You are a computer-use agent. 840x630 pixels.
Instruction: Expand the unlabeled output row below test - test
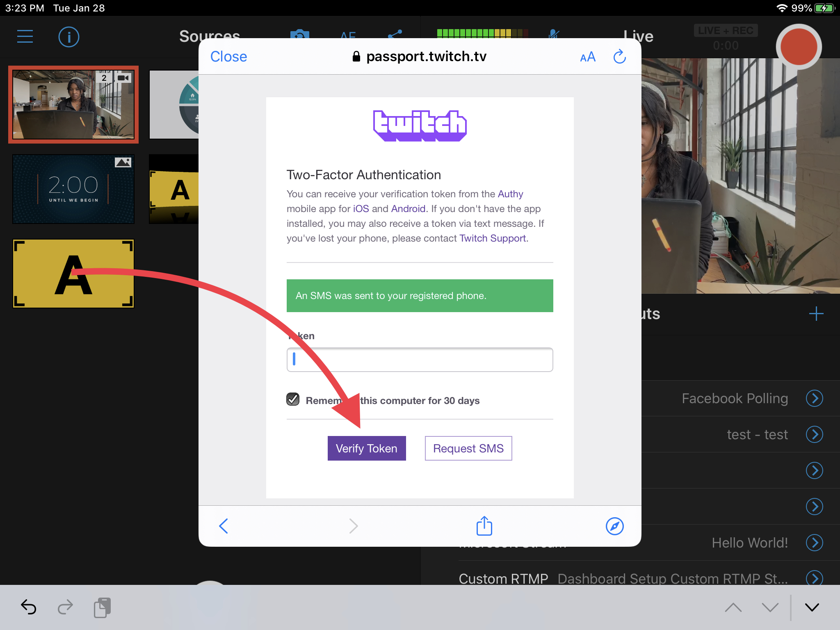(x=815, y=470)
